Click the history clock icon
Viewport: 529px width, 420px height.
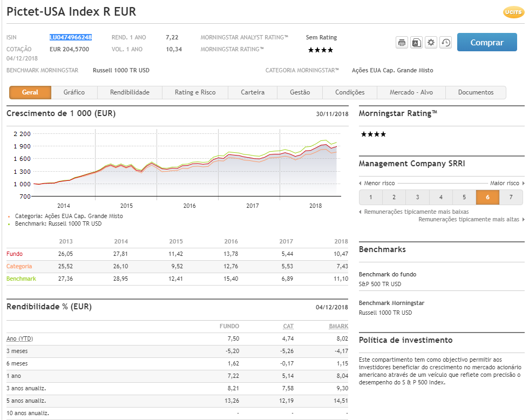pos(445,43)
